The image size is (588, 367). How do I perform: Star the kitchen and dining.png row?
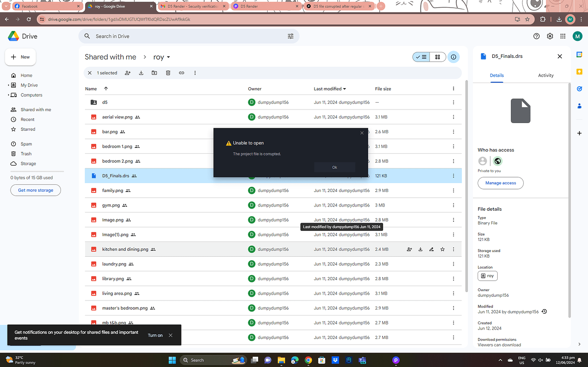(442, 249)
